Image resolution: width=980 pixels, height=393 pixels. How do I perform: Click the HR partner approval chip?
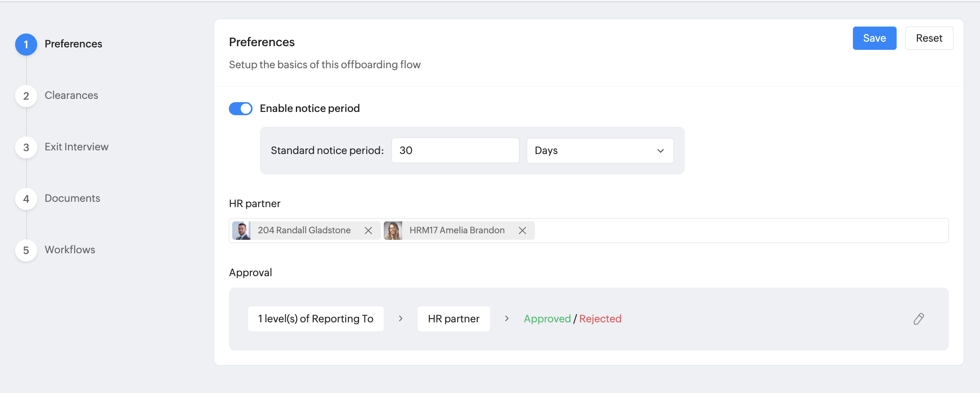pos(454,319)
